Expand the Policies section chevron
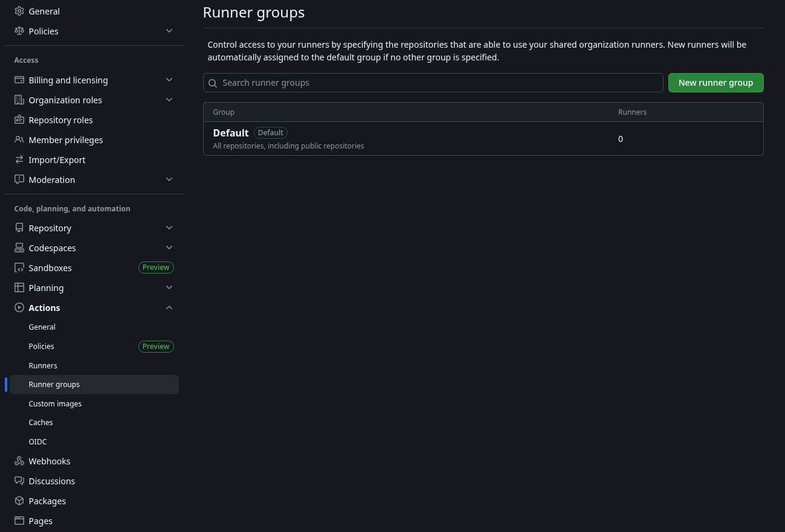 point(169,31)
